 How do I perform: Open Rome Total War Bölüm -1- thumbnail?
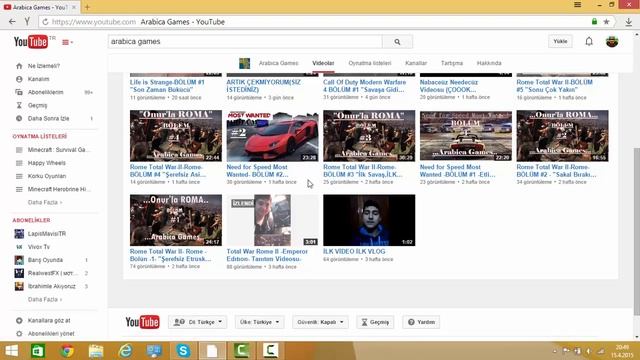point(176,220)
